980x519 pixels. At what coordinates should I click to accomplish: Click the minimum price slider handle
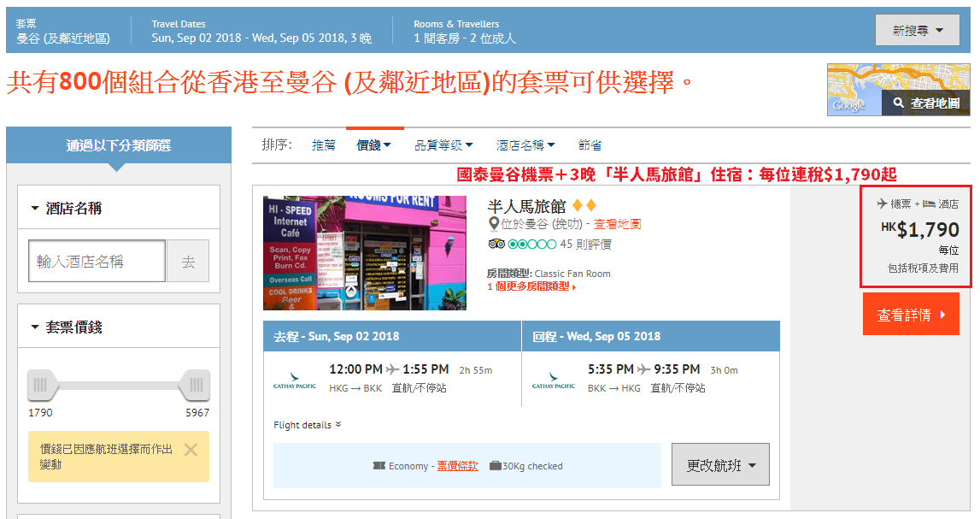(x=42, y=385)
